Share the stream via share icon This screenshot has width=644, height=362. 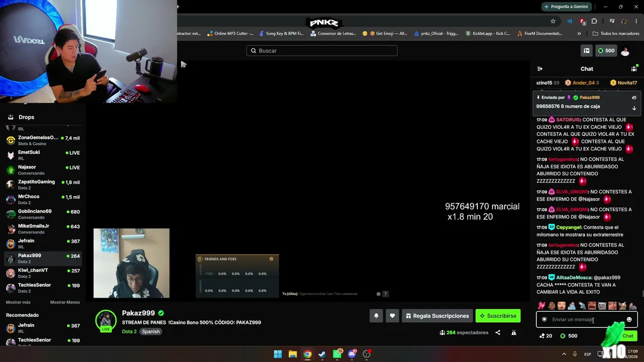(x=498, y=332)
